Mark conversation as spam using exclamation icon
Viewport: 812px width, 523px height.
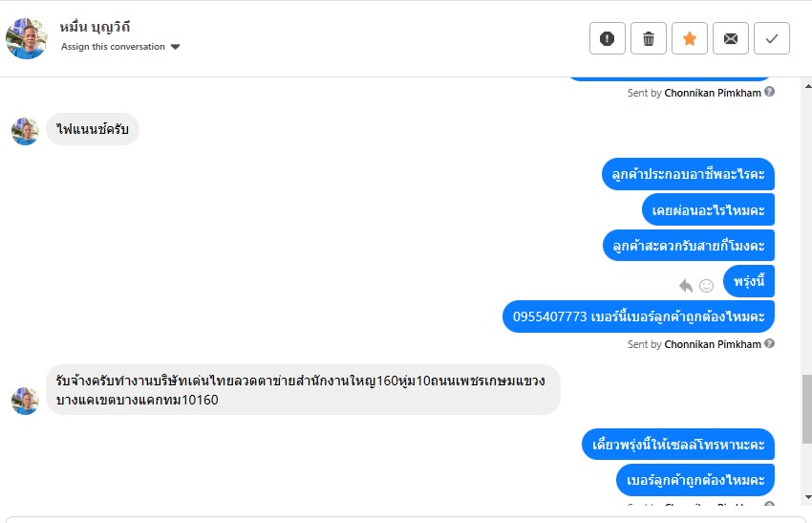607,38
